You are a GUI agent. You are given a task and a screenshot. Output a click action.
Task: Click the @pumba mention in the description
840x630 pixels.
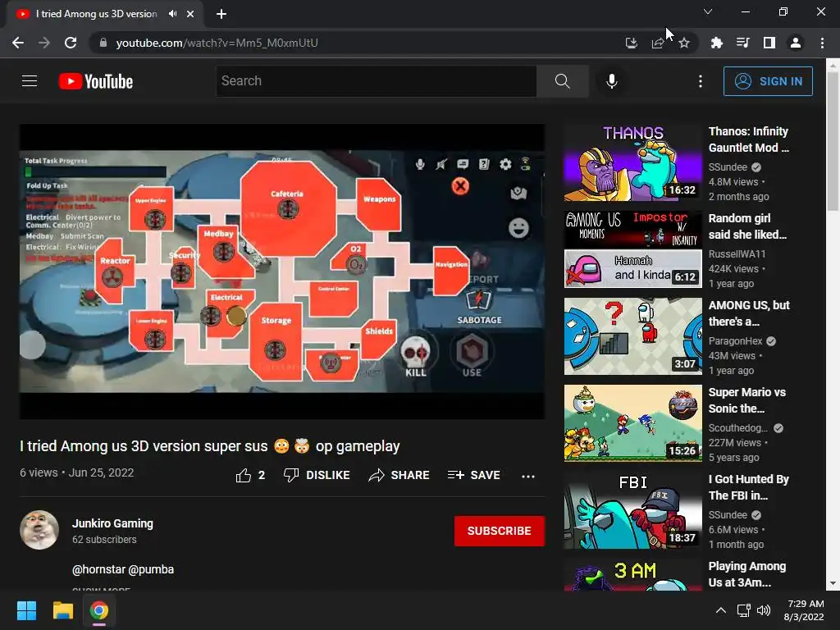[151, 569]
